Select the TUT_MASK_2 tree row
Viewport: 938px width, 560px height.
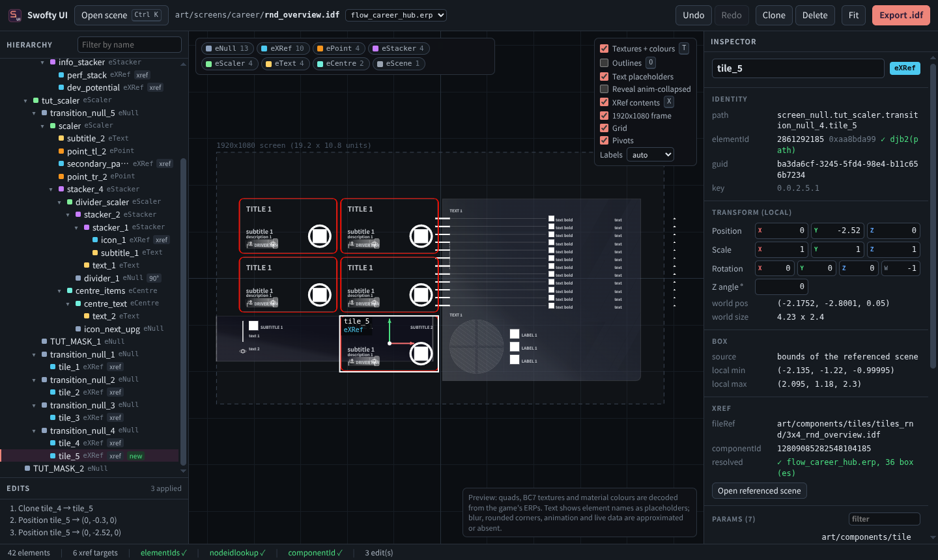click(89, 468)
